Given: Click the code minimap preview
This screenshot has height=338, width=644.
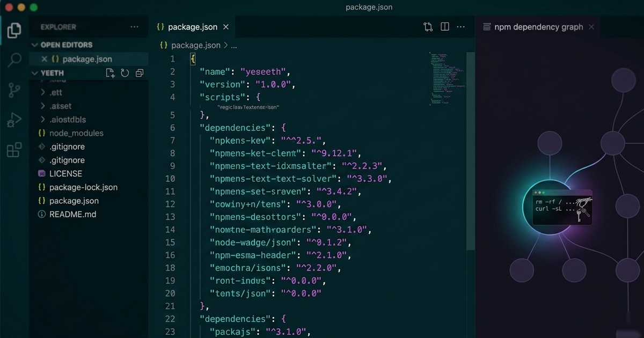Looking at the screenshot, I should point(447,79).
